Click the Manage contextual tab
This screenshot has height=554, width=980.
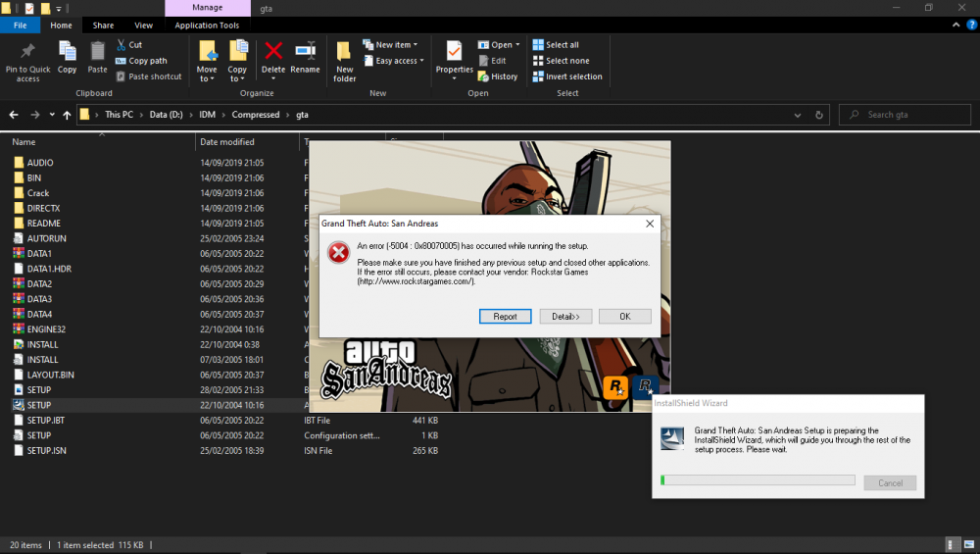click(208, 8)
